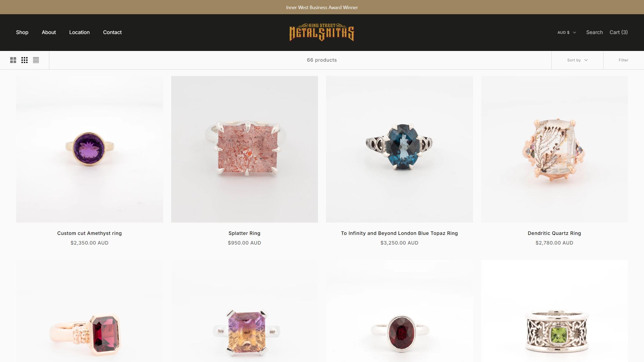Viewport: 644px width, 362px height.
Task: Open the Splatter Ring product photo
Action: click(244, 149)
